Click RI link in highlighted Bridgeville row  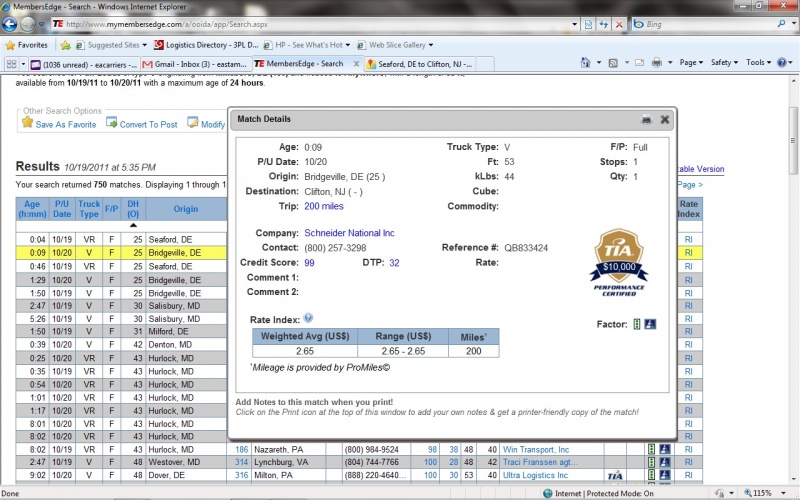click(688, 253)
